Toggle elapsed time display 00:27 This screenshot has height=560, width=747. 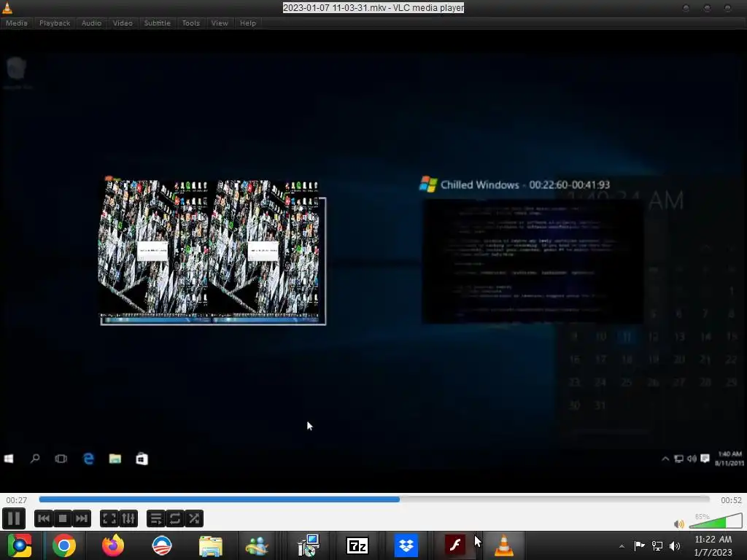click(x=17, y=500)
